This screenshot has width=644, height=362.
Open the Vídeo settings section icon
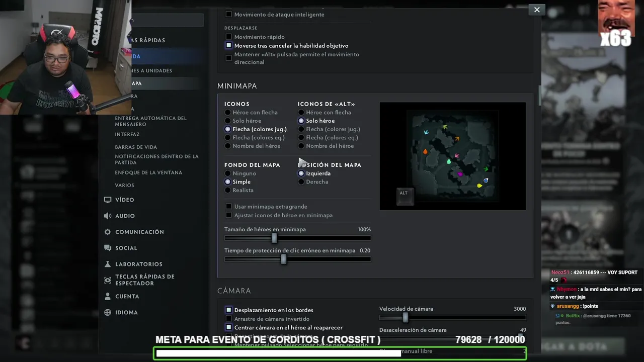pos(107,200)
